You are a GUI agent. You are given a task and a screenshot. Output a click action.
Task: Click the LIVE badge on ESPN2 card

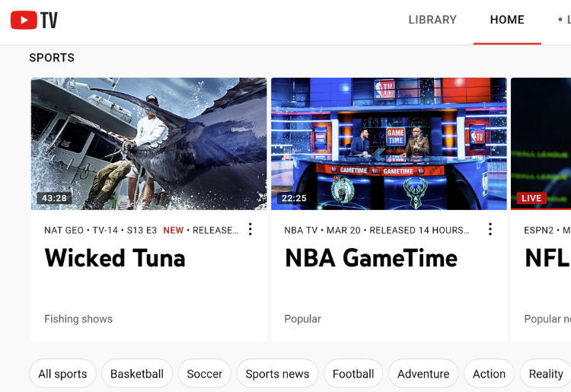pos(531,198)
